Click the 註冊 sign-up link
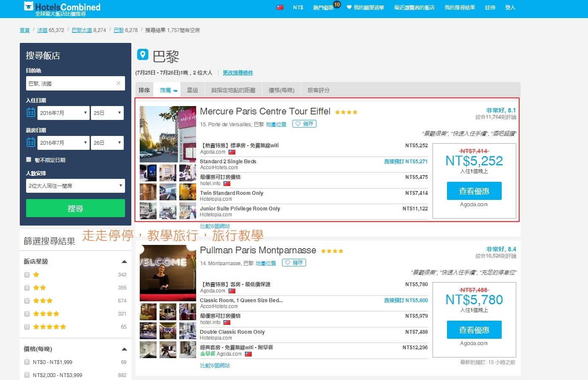588x380 pixels. click(490, 8)
